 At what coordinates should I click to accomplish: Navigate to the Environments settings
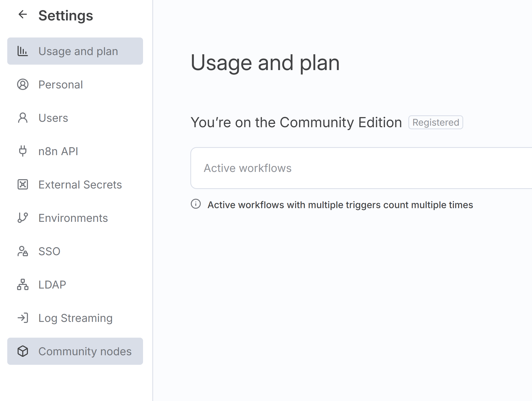coord(73,218)
